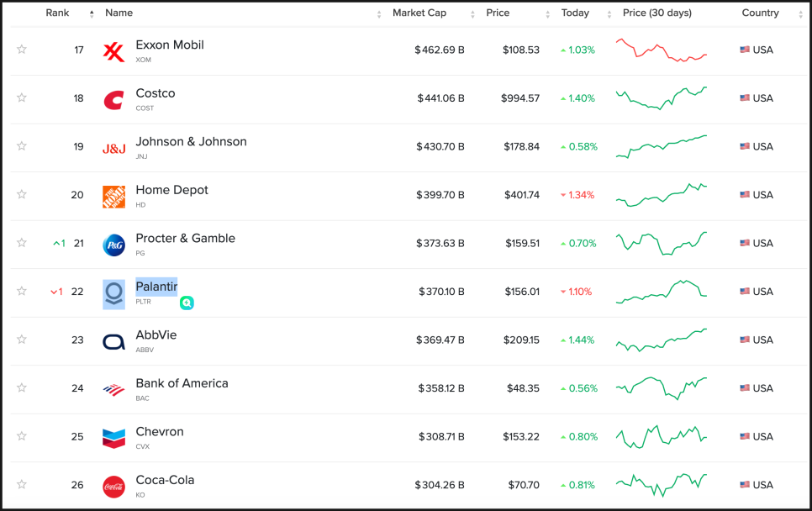Click the Johnson & Johnson J&J logo
Screen dimensions: 812x511
[114, 149]
